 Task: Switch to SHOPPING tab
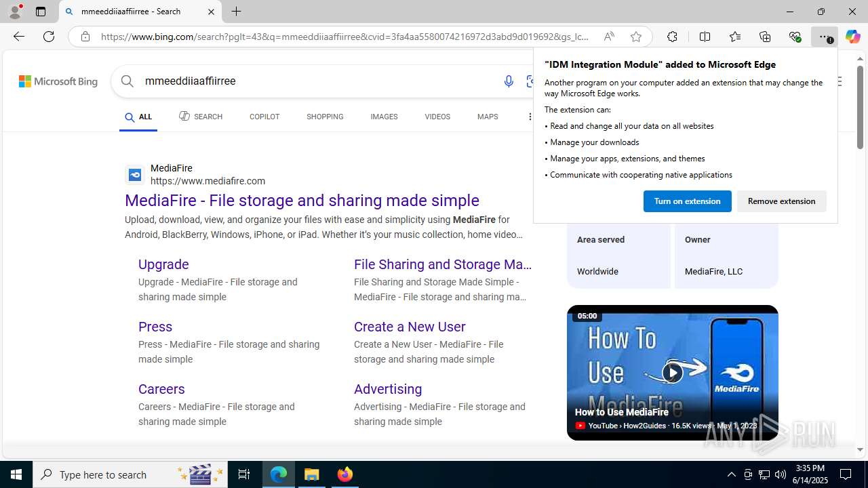[325, 117]
